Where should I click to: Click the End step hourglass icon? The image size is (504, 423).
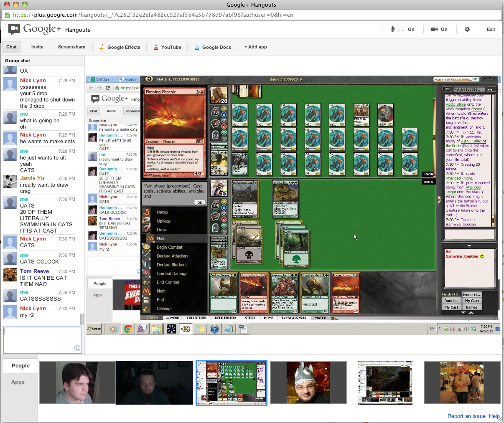pos(146,300)
